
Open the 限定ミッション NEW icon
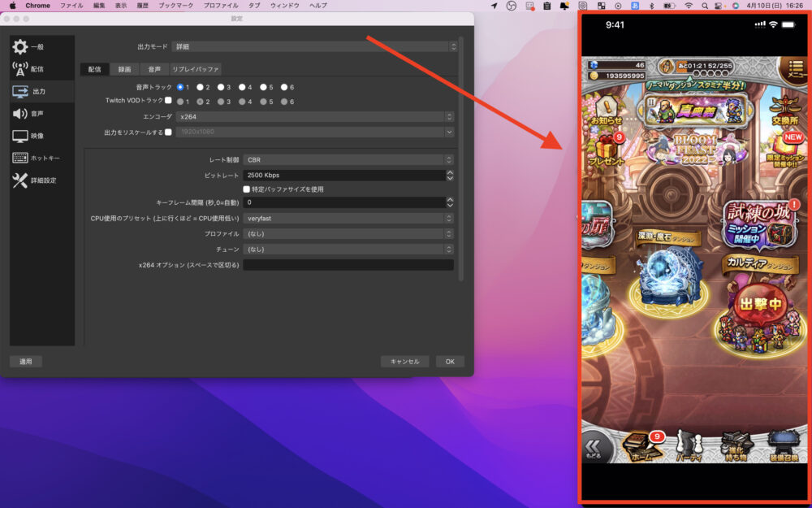[786, 150]
